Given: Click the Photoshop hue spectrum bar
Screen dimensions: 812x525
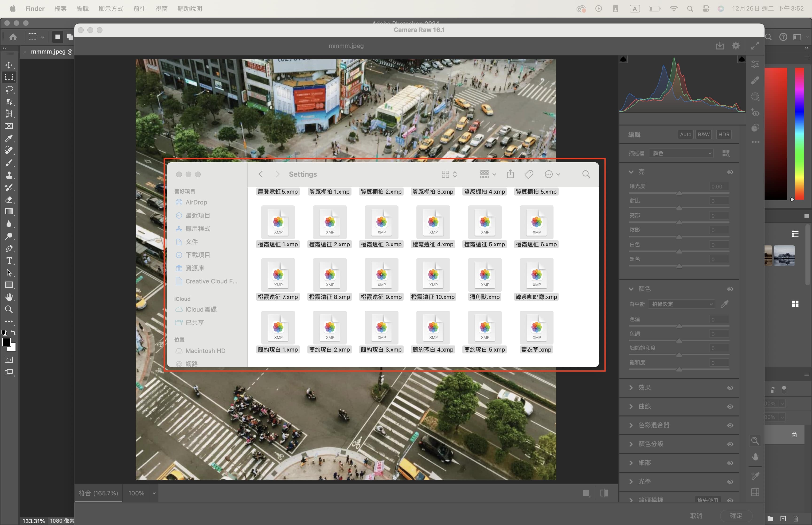Looking at the screenshot, I should pyautogui.click(x=799, y=133).
